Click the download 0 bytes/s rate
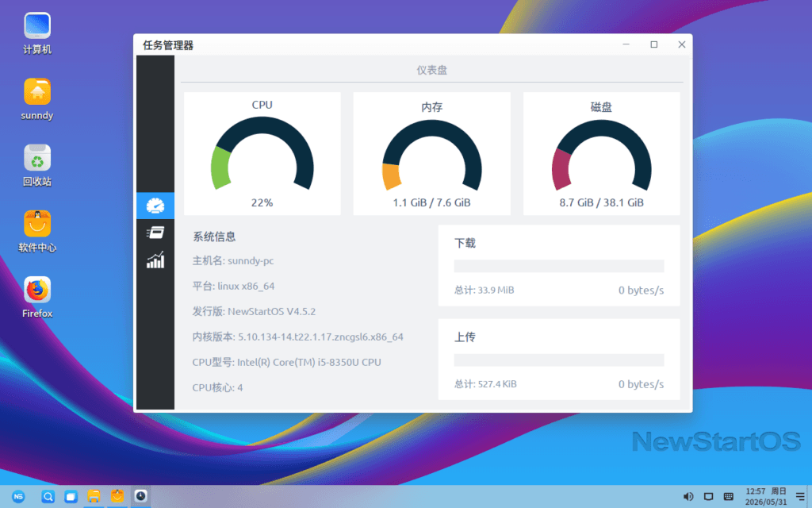Screen dimensions: 812x508 click(641, 291)
